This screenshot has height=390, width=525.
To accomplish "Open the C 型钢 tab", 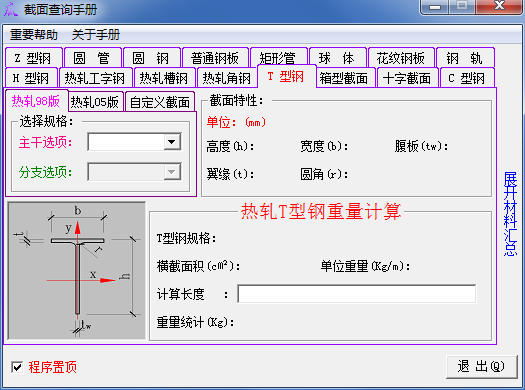I will click(x=467, y=78).
